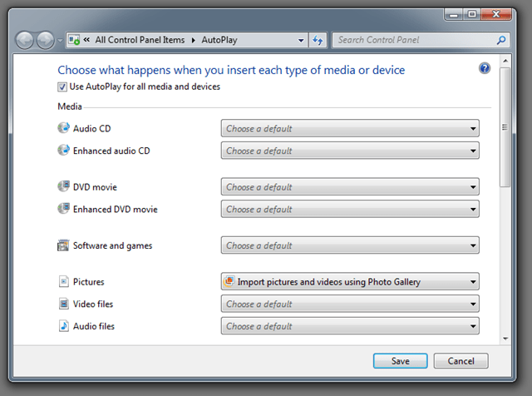This screenshot has height=396, width=532.
Task: Click the Audio files music note icon
Action: point(63,326)
